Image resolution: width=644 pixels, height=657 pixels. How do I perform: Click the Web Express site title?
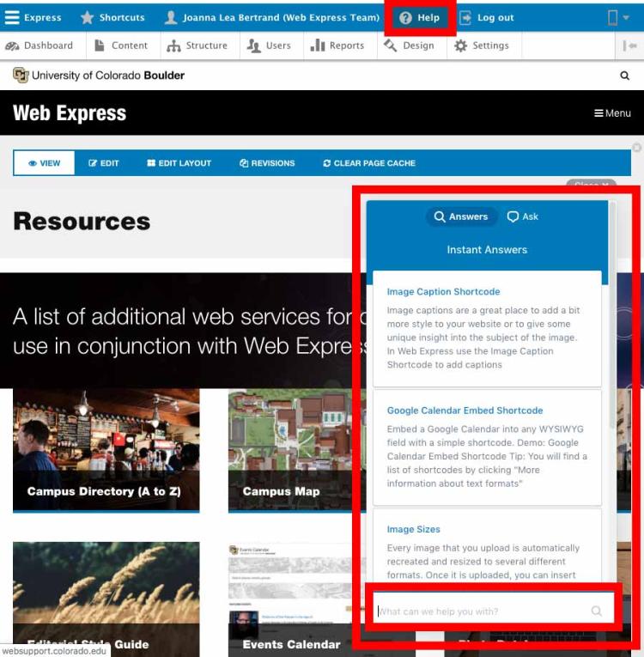70,113
